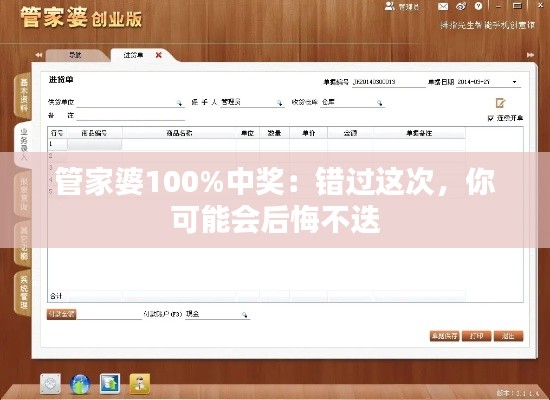Viewport: 550px width, 400px height.
Task: Switch to the 导航 tab
Action: tap(75, 55)
